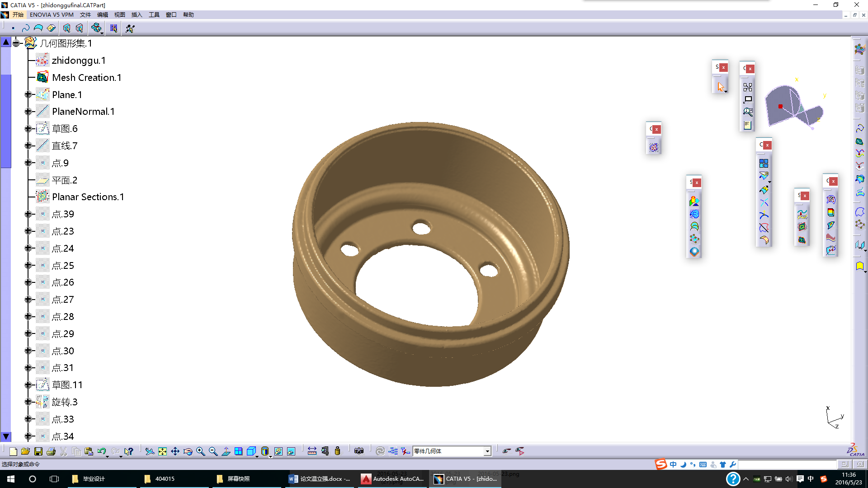Click the Undo arrow icon
Viewport: 868px width, 488px height.
point(101,451)
